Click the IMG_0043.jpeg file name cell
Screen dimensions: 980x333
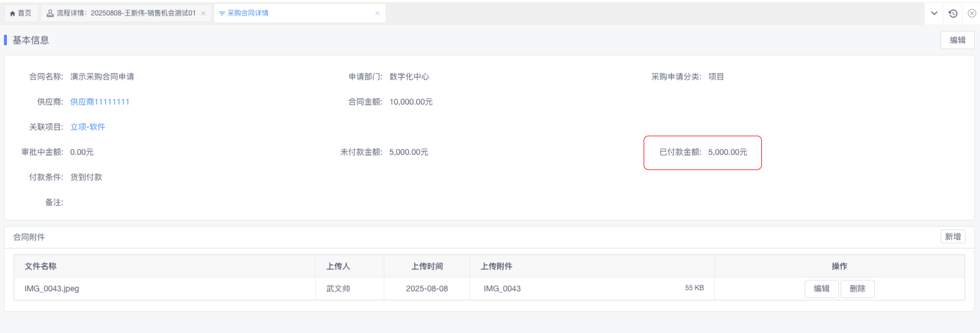tap(52, 288)
